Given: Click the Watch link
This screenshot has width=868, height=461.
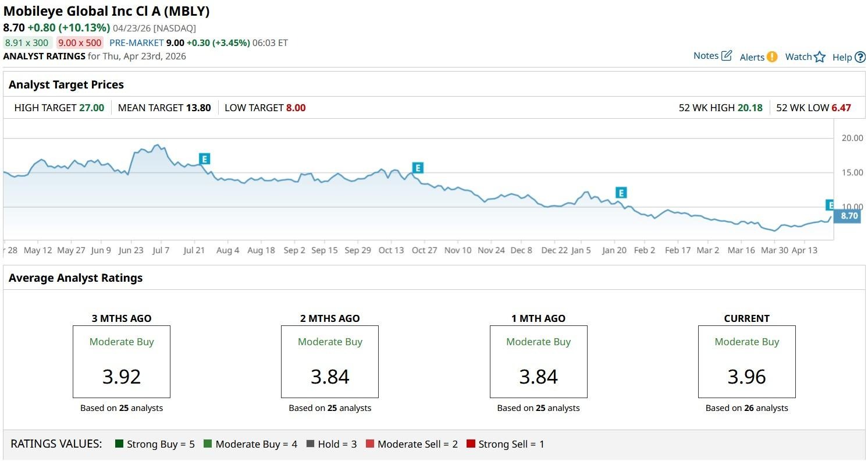Looking at the screenshot, I should (x=798, y=56).
